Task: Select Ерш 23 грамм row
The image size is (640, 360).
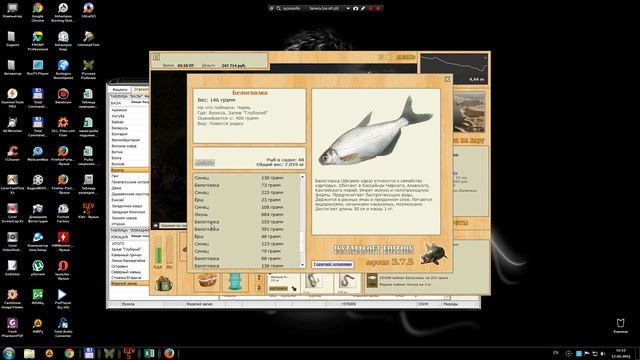Action: click(x=247, y=200)
